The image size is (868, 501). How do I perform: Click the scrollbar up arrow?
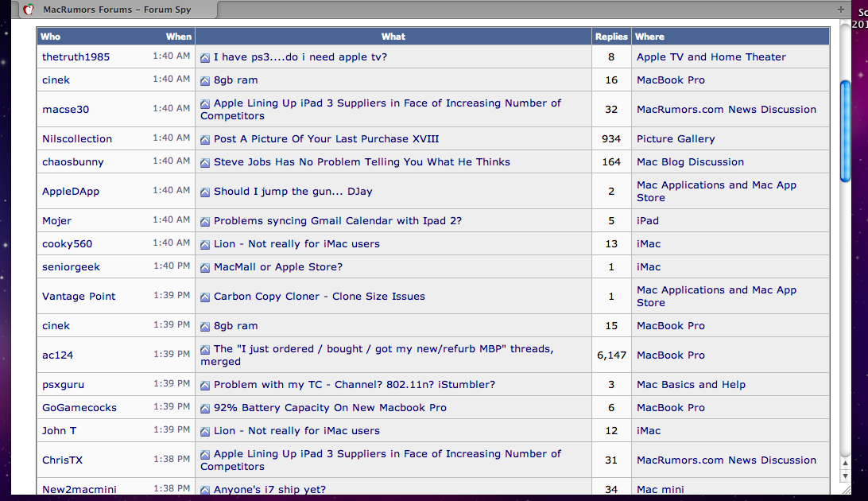click(x=845, y=464)
